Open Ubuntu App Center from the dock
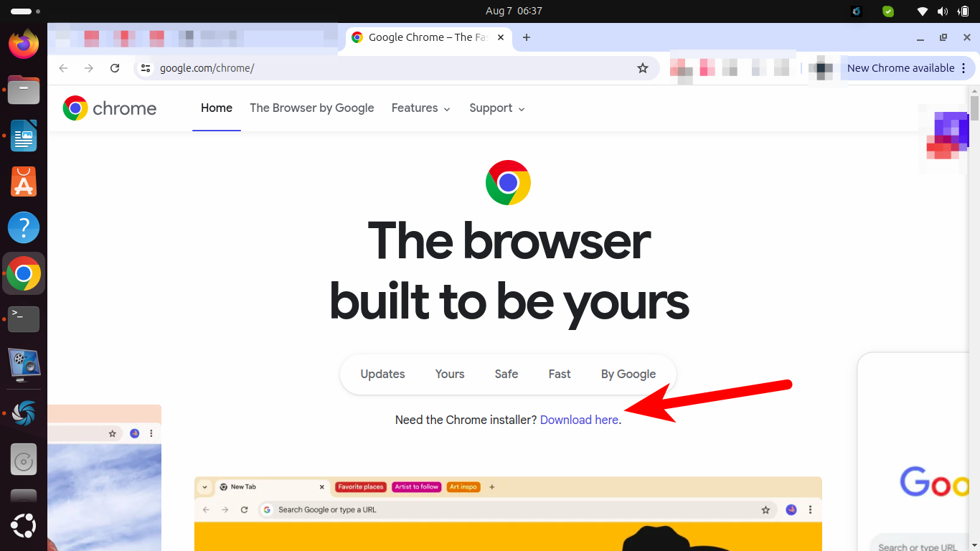 point(24,182)
